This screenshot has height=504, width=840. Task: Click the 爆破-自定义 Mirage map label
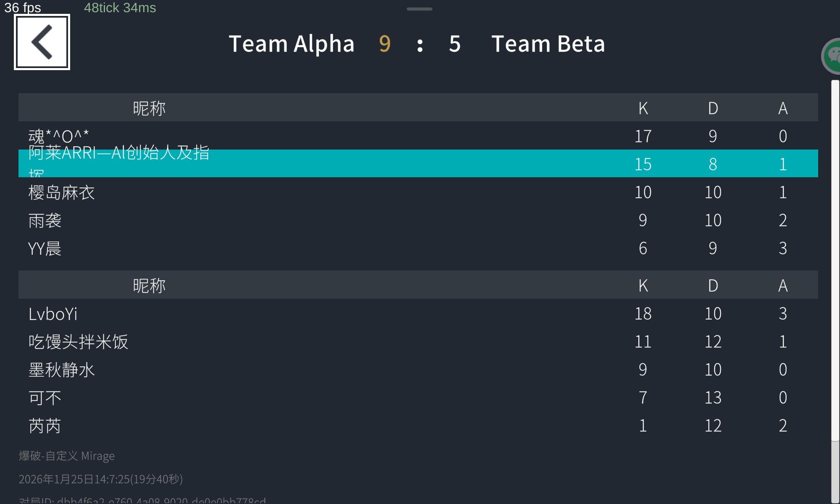tap(67, 456)
